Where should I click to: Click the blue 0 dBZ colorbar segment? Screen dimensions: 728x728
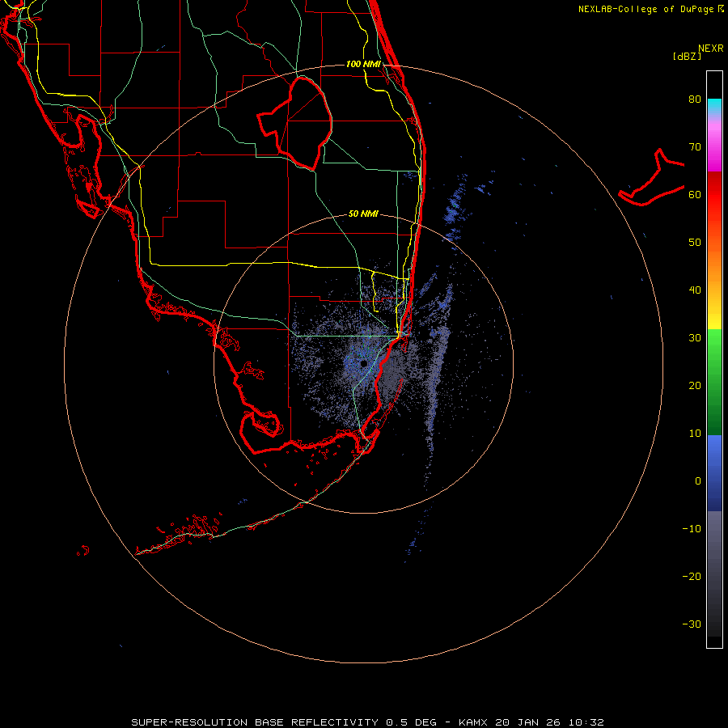coord(714,473)
